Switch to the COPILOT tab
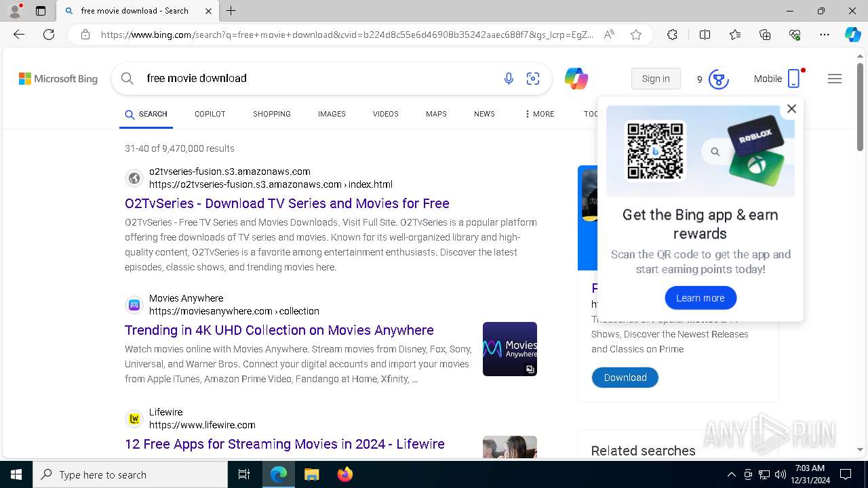Screen dimensions: 868x488 coord(210,114)
